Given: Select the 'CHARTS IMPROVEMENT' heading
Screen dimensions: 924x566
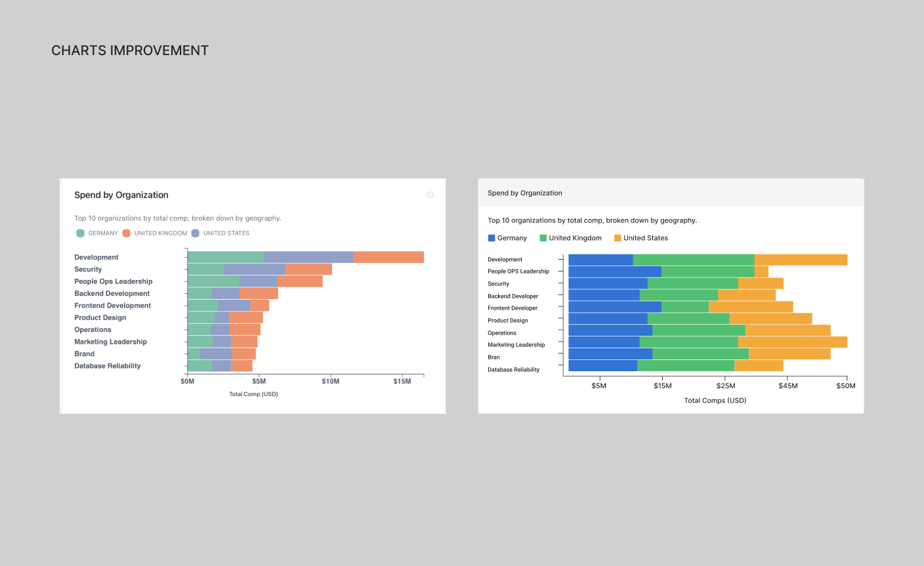Looking at the screenshot, I should coord(130,51).
